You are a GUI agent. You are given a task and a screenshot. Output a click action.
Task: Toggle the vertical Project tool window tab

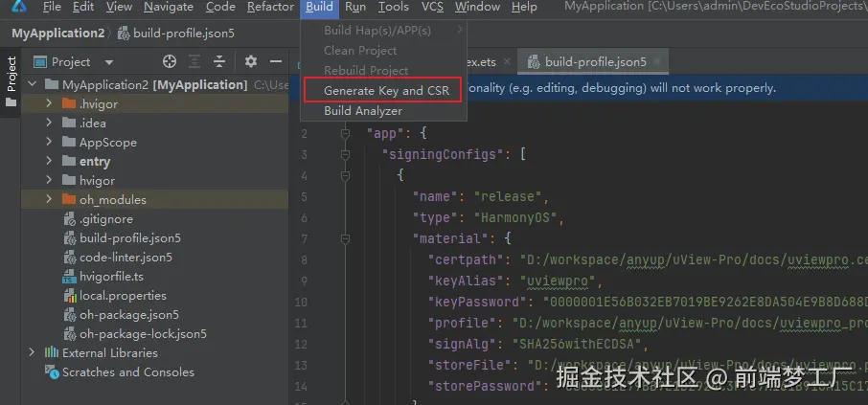tap(11, 81)
